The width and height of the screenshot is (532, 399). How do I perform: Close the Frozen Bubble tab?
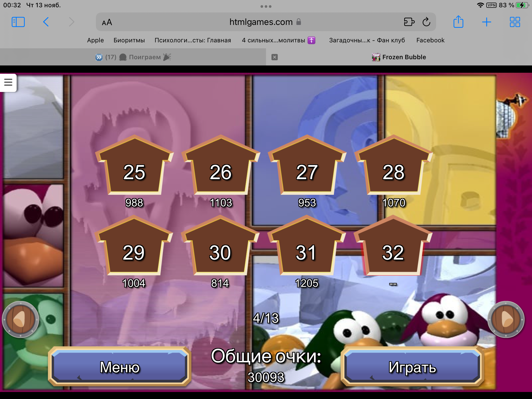[x=275, y=57]
